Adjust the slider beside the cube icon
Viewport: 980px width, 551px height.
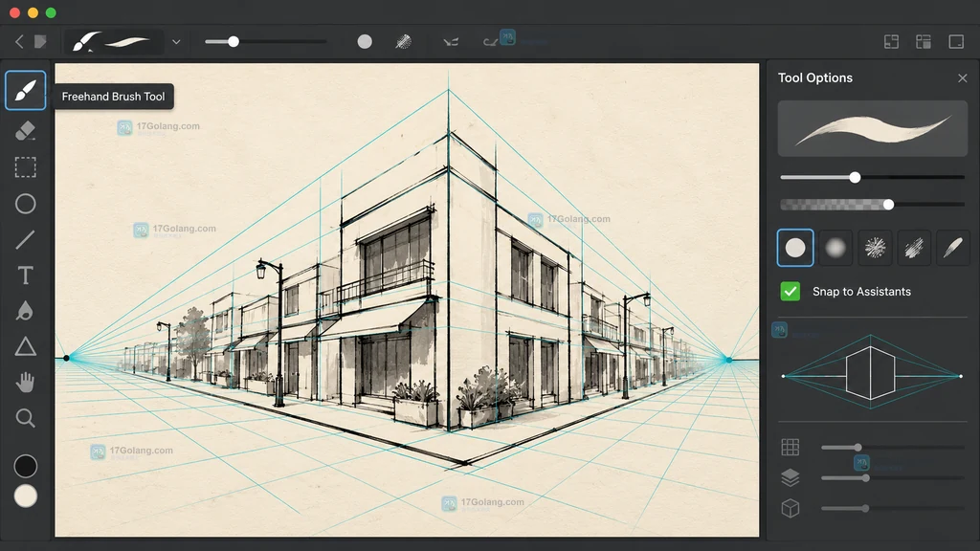pyautogui.click(x=893, y=509)
